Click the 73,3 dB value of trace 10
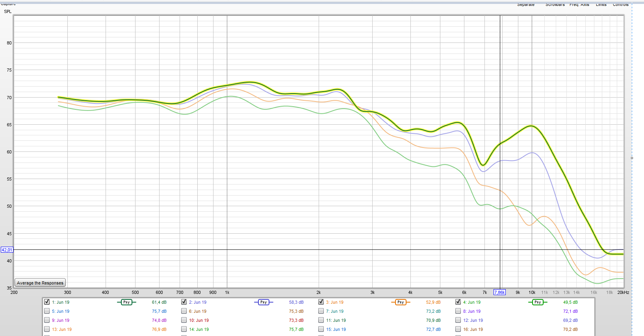644x336 pixels. (x=296, y=320)
